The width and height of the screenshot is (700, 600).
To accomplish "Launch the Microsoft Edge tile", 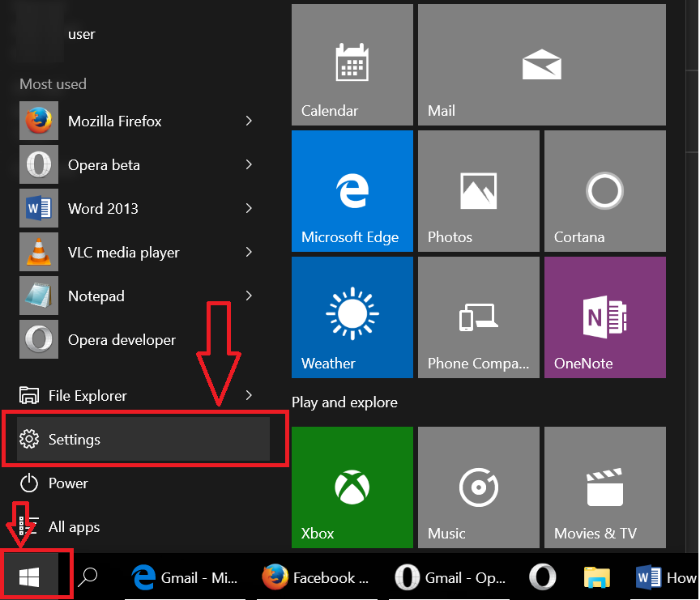I will [x=352, y=191].
